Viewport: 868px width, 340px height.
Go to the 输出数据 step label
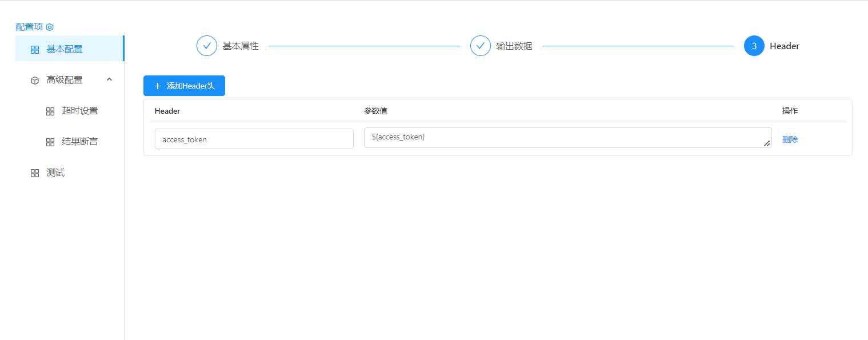click(x=514, y=46)
